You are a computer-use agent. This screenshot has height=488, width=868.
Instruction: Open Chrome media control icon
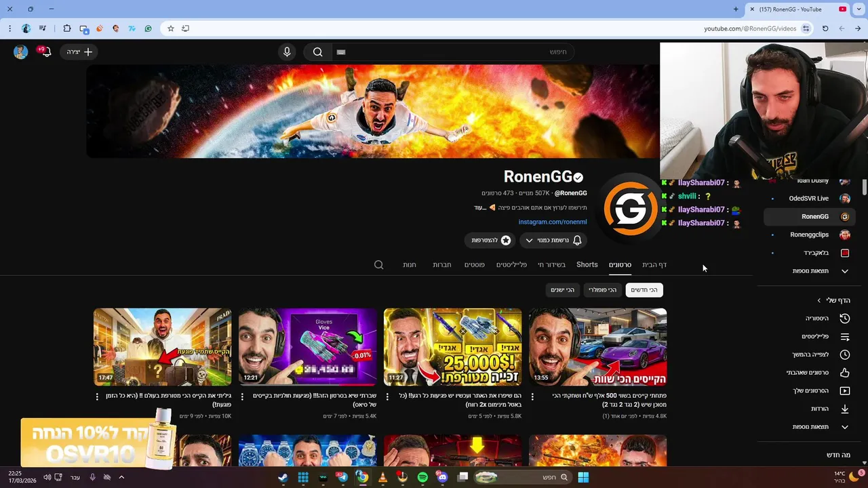[x=43, y=28]
